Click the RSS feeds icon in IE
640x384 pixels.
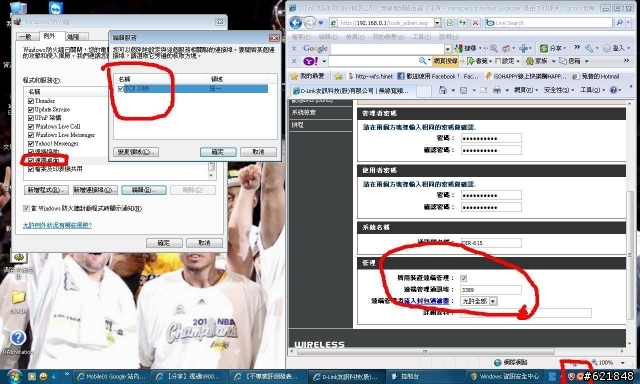(x=464, y=90)
